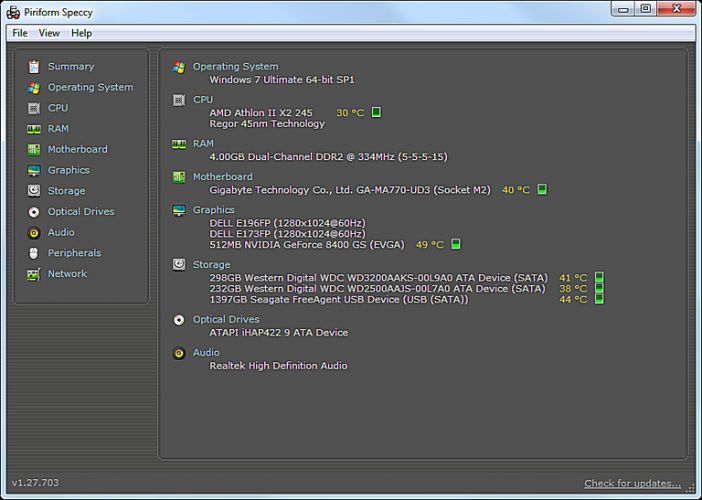Minimize the Piriform Speccy window
702x500 pixels.
click(622, 9)
